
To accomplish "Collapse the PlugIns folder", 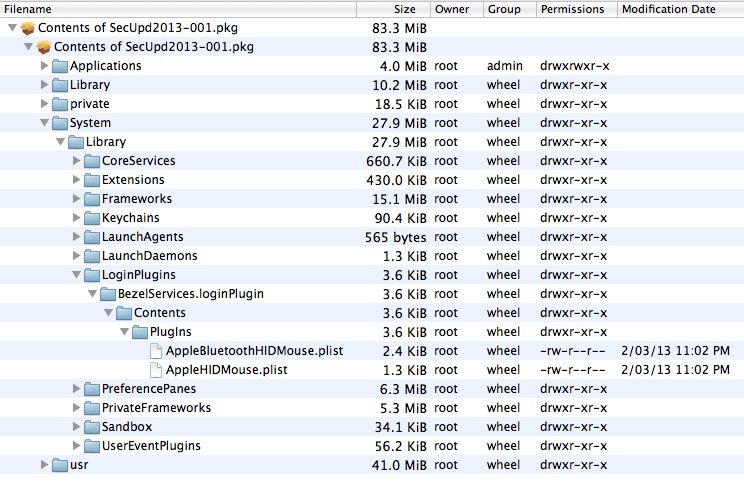I will click(x=124, y=331).
